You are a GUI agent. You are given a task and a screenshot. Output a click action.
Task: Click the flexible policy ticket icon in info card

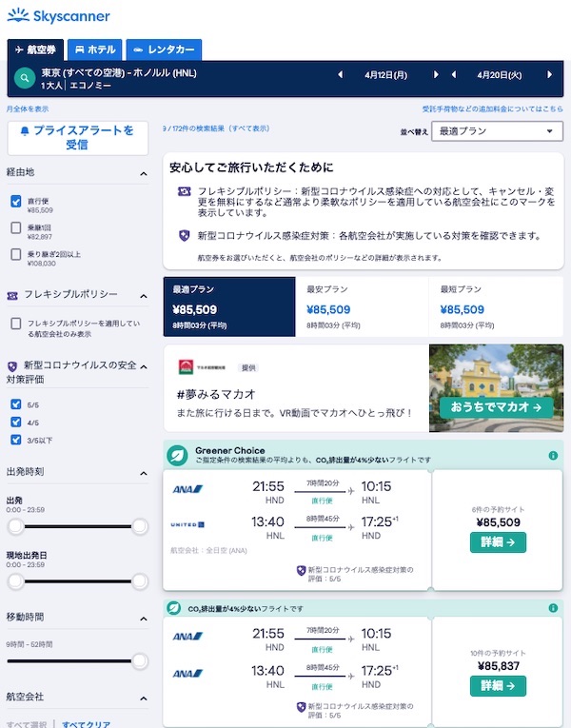[x=185, y=191]
